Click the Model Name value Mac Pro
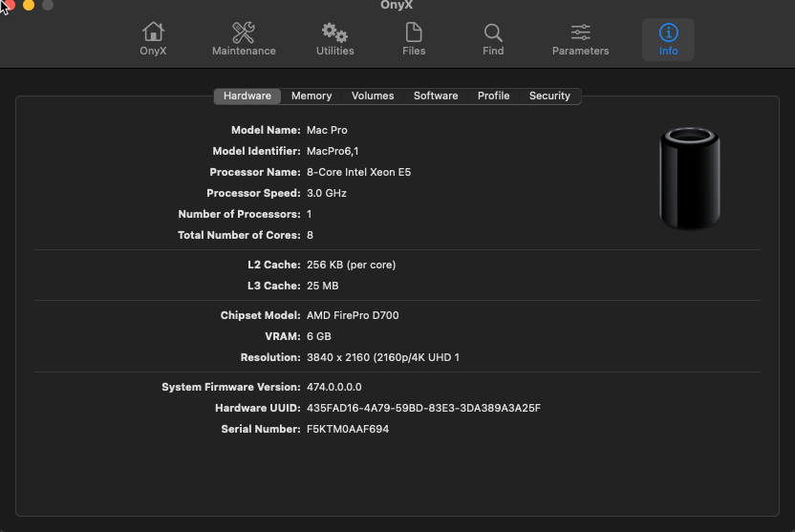The image size is (795, 532). [x=327, y=130]
